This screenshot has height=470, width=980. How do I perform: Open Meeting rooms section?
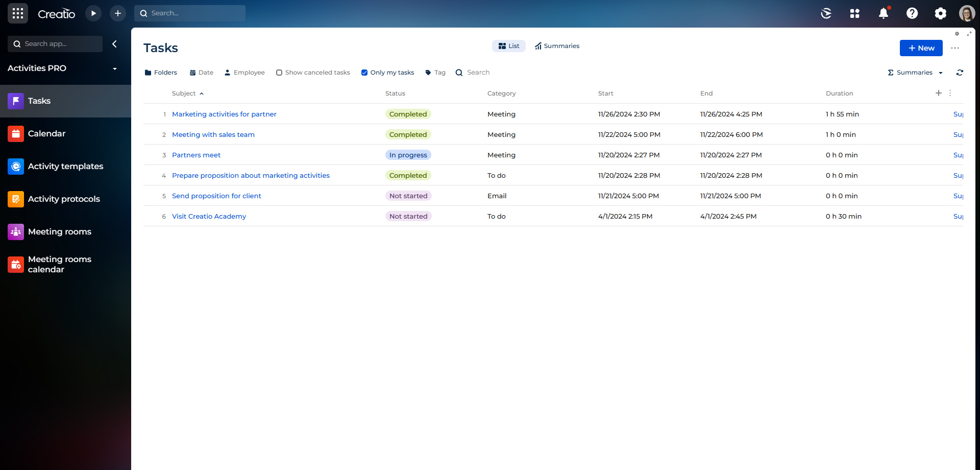click(x=65, y=232)
